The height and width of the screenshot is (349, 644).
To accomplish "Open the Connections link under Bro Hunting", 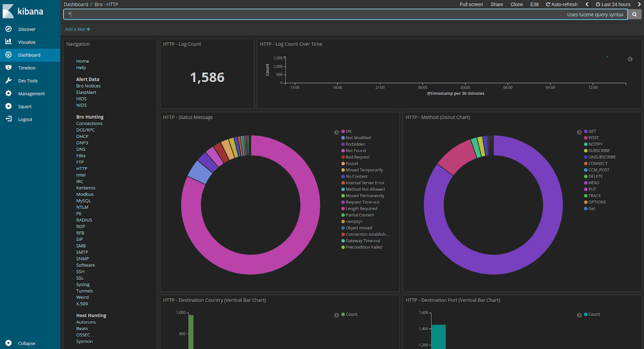I will [x=89, y=124].
